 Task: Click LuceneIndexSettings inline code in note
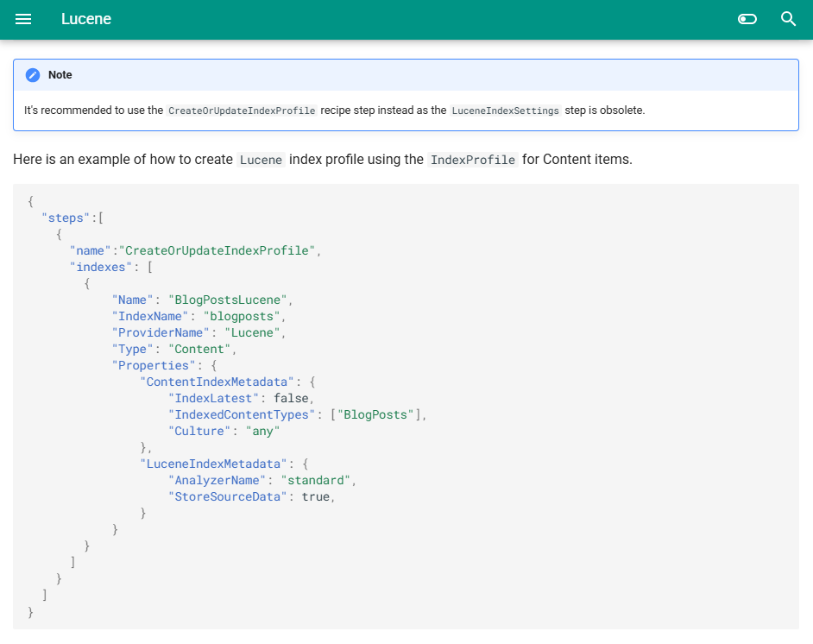tap(506, 110)
